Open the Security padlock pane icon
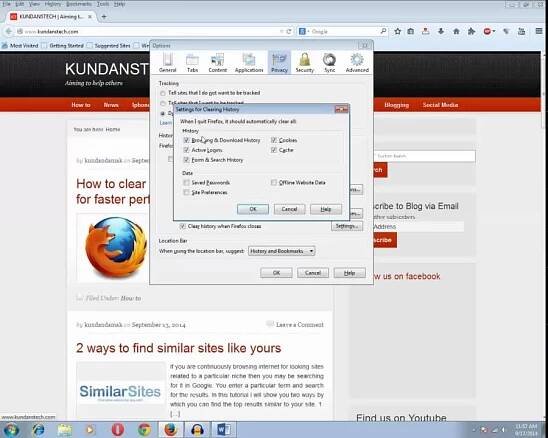Image resolution: width=548 pixels, height=438 pixels. point(304,63)
